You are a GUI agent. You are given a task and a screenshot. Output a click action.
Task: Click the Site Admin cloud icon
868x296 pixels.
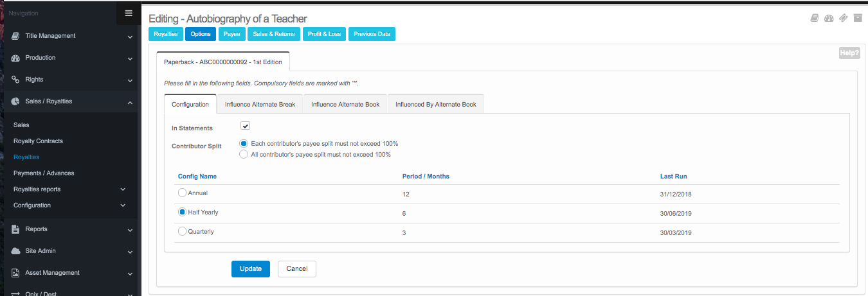[x=15, y=251]
